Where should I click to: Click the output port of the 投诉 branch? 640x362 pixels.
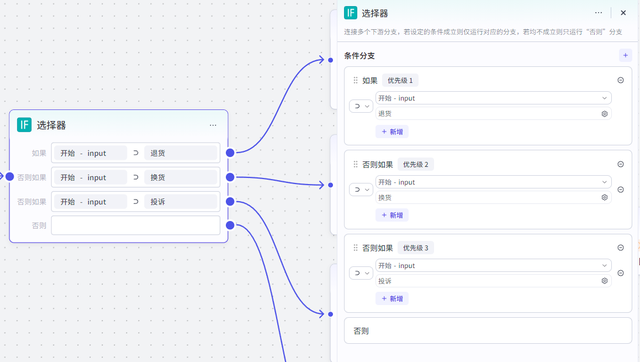pos(230,201)
